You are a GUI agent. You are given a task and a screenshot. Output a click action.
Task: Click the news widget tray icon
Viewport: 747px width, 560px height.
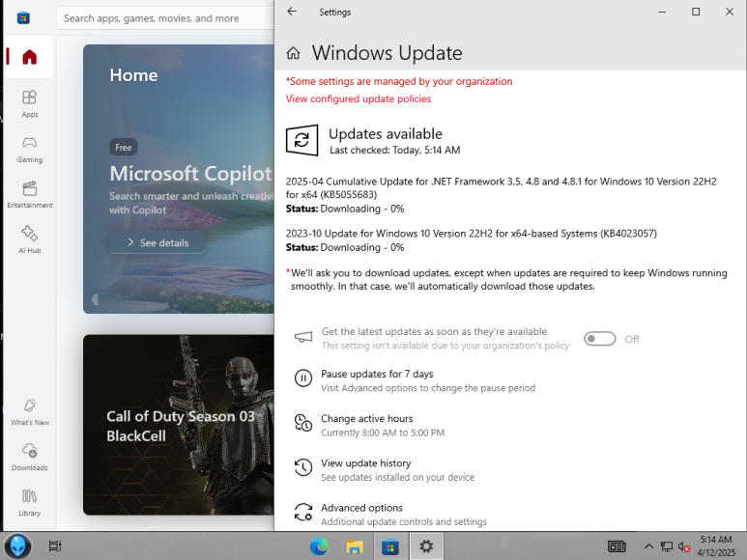(617, 546)
